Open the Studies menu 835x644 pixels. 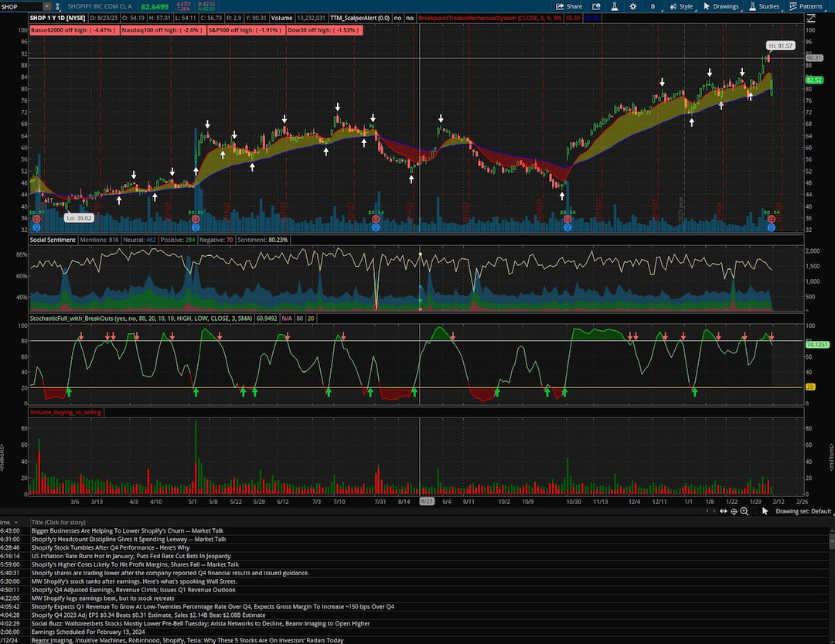coord(769,6)
